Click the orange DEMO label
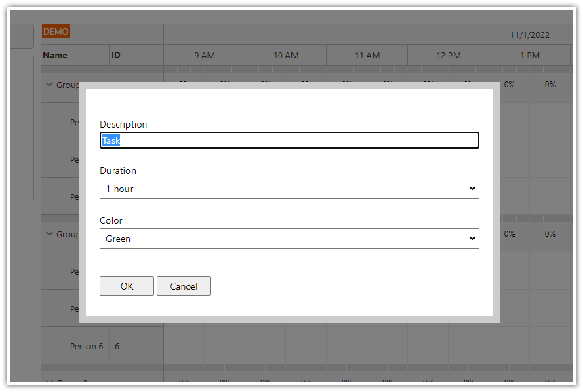The width and height of the screenshot is (583, 392). coord(56,31)
